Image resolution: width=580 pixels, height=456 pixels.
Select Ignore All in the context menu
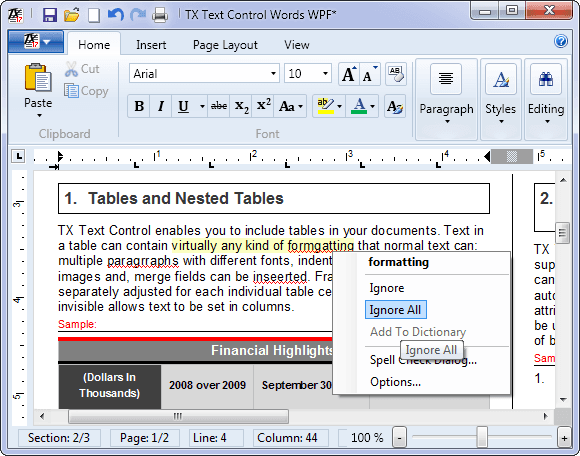pyautogui.click(x=395, y=310)
